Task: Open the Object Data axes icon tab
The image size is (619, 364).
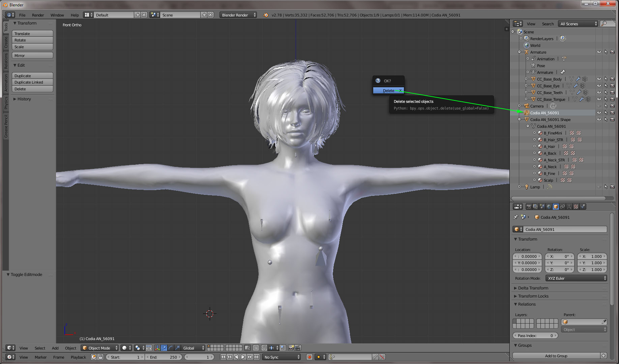Action: coord(569,207)
